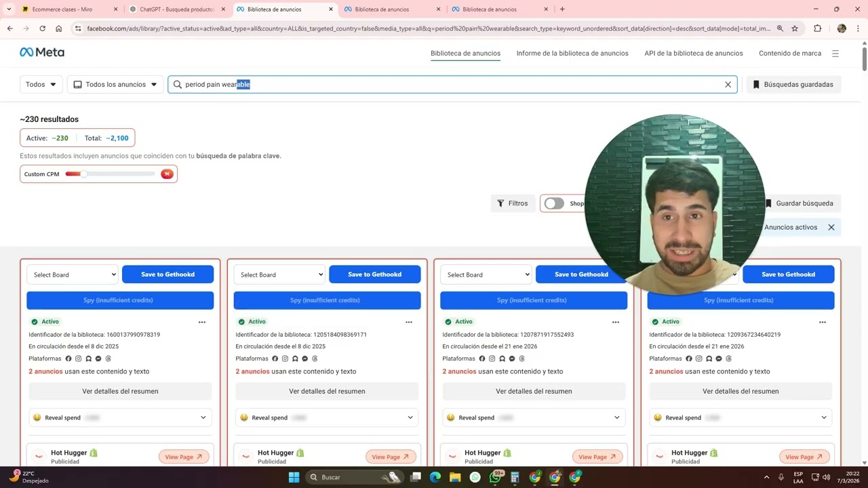This screenshot has height=488, width=868.
Task: Save ad 1209367234640219 to Gethookd
Action: [788, 274]
